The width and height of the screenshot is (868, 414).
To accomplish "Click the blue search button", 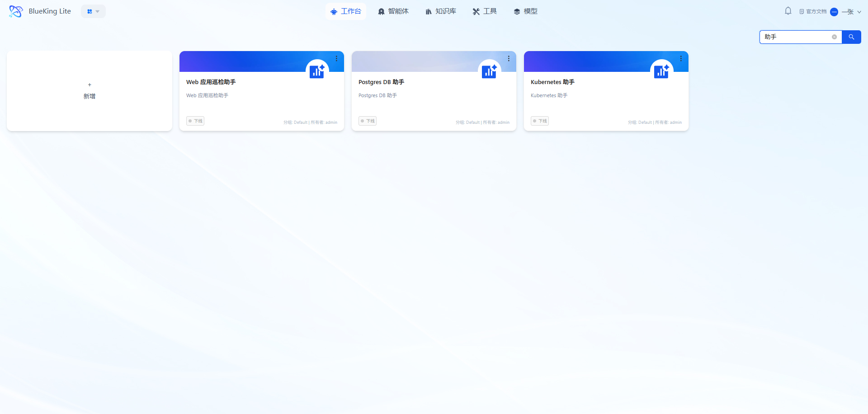I will point(851,37).
